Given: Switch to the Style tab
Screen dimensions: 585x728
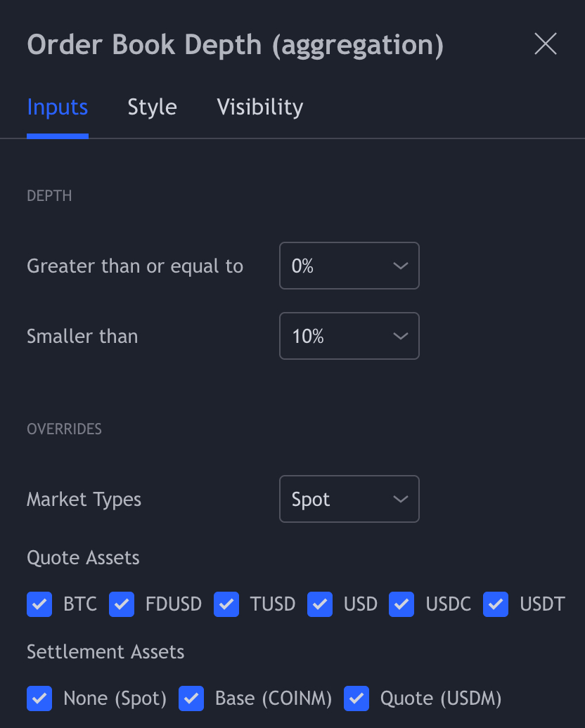Looking at the screenshot, I should [x=152, y=108].
